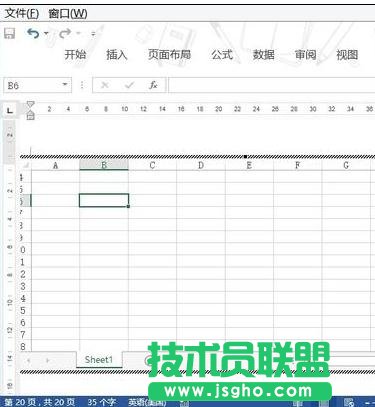
Task: Click the next sheet navigation arrow
Action: click(x=48, y=360)
